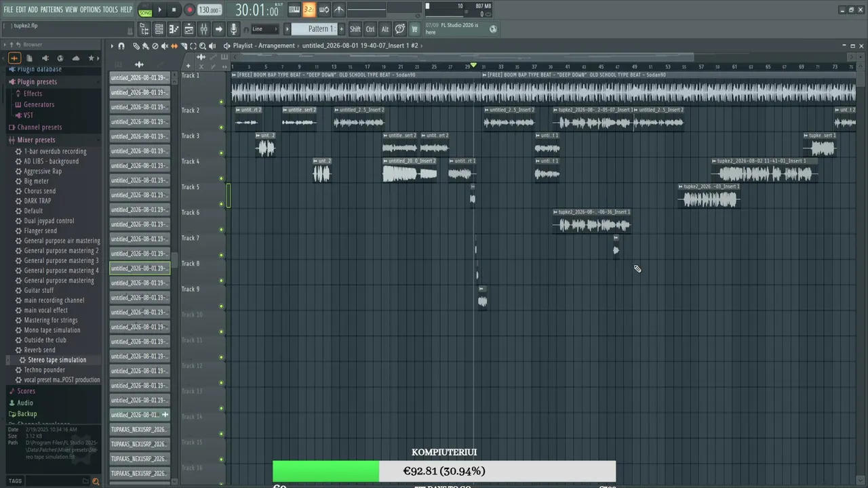Click the tempo value 130.000
868x488 pixels.
coord(210,10)
